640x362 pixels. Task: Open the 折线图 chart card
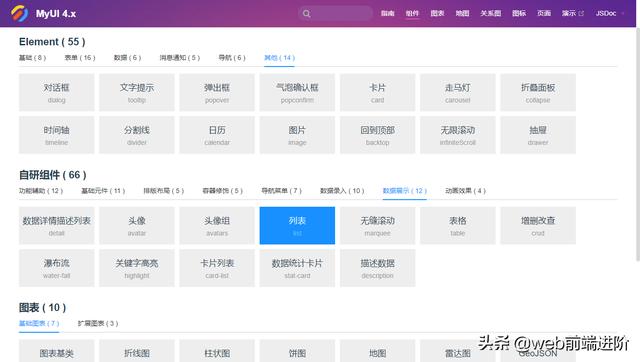point(137,351)
